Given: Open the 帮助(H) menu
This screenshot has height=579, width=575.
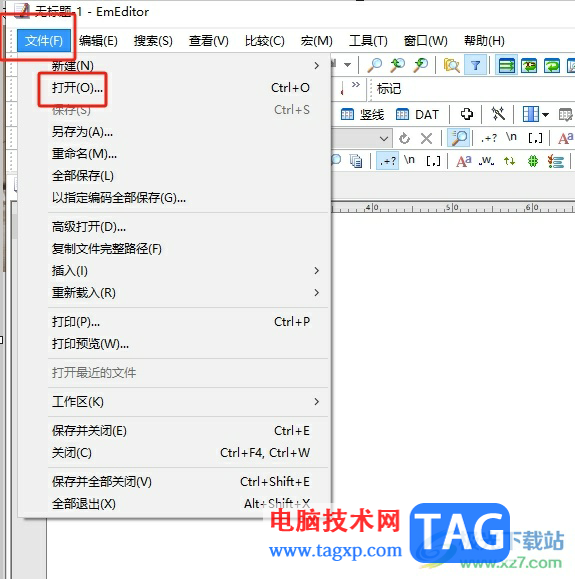Looking at the screenshot, I should (484, 41).
